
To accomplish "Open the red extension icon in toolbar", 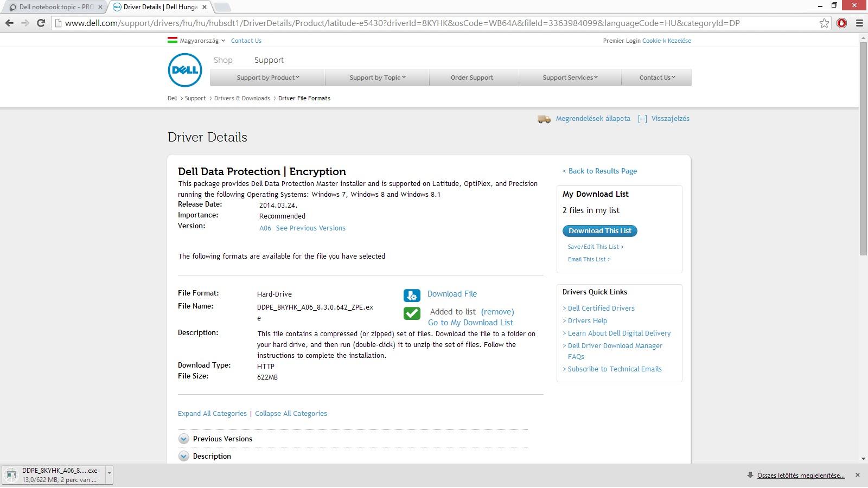I will tap(841, 23).
